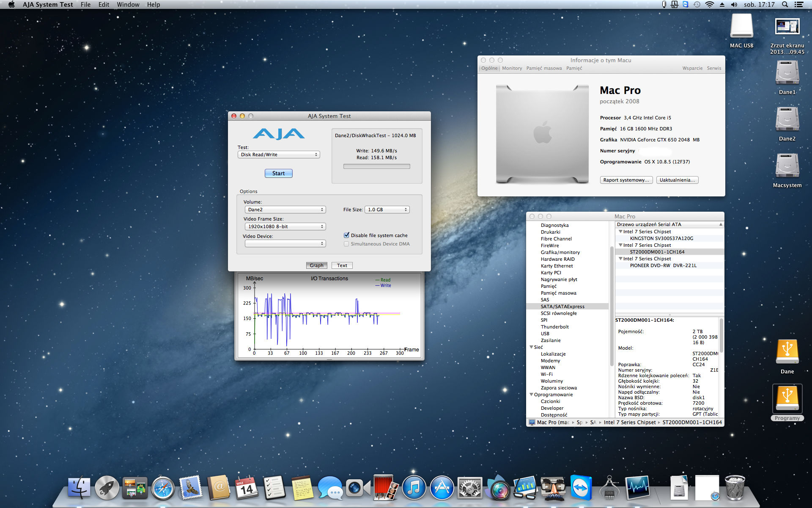The width and height of the screenshot is (812, 508).
Task: Select PIONEER DVD-RW DVR-221L device row
Action: pyautogui.click(x=669, y=265)
